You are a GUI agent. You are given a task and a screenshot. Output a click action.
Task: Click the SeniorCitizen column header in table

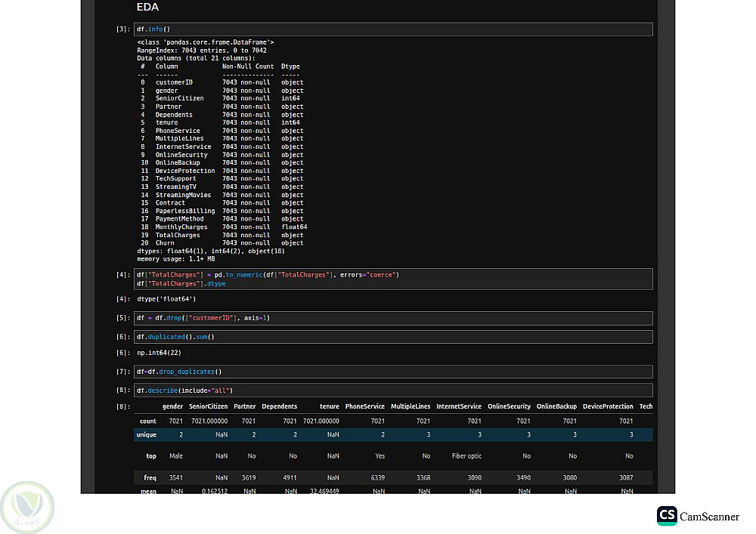[x=209, y=406]
